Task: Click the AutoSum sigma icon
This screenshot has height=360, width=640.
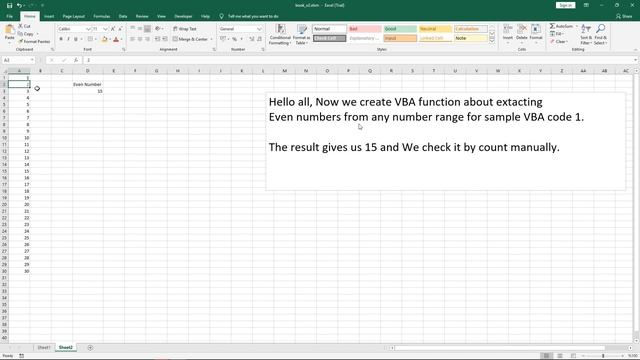Action: pyautogui.click(x=552, y=26)
